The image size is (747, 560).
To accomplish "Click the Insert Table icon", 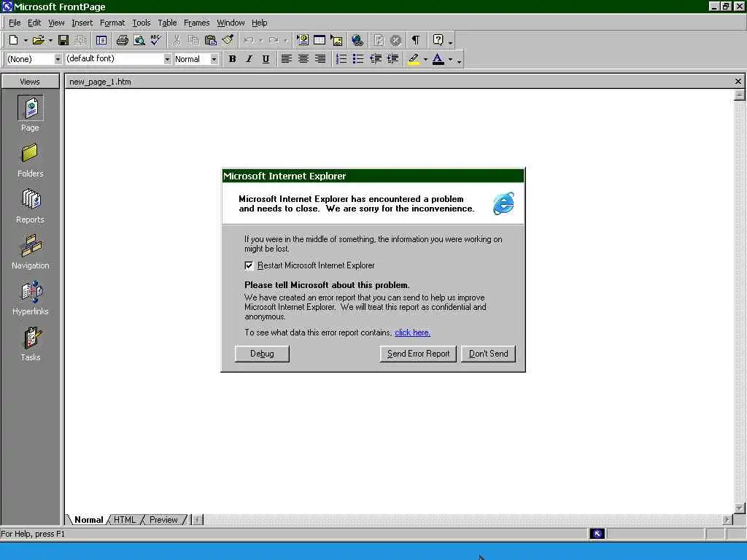I will [x=320, y=41].
